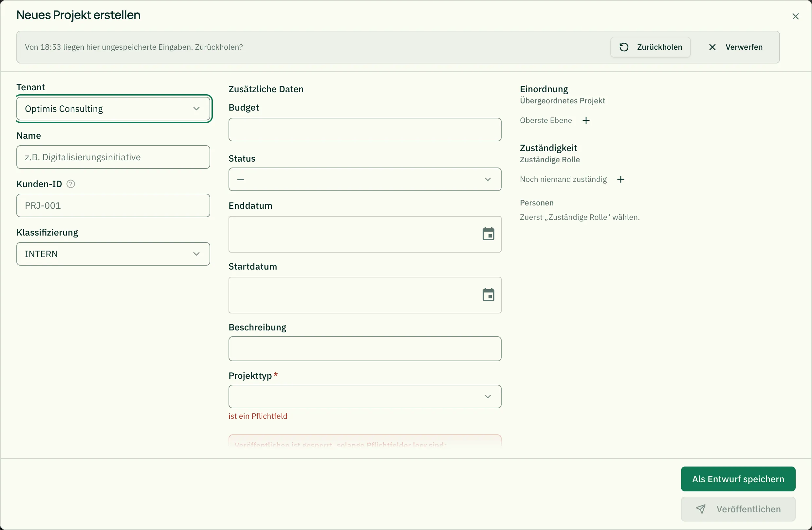Open the Tenant dropdown Optimis Consulting
Screen dimensions: 812x530
(x=113, y=109)
